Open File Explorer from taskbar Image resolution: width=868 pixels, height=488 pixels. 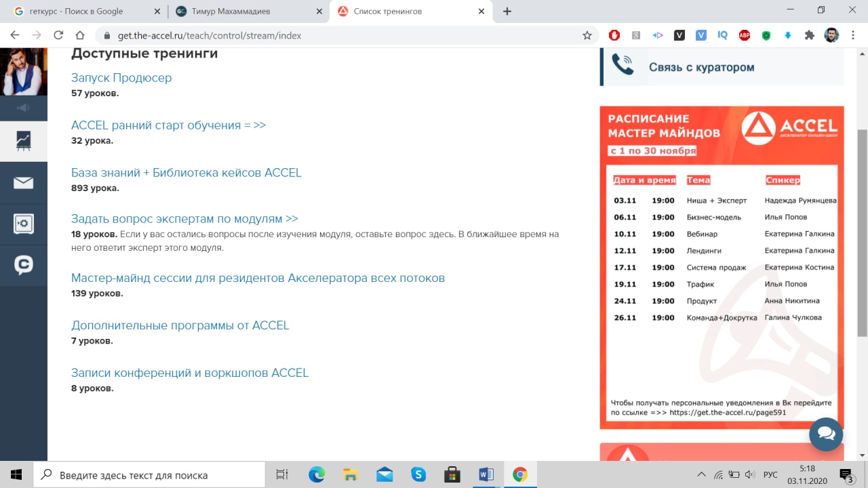click(x=351, y=474)
